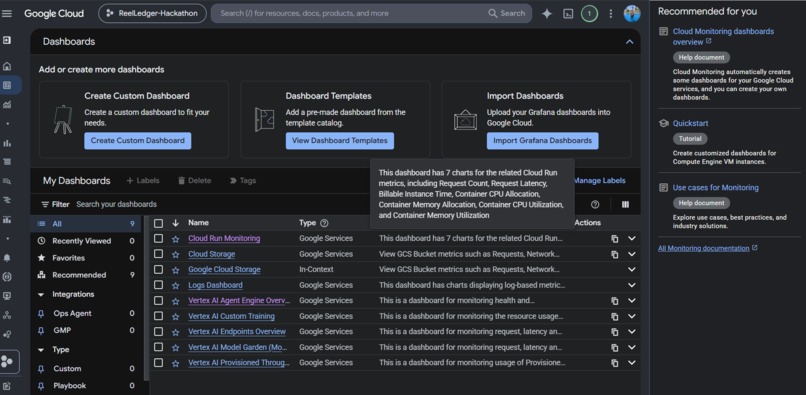The height and width of the screenshot is (395, 806).
Task: Open the Manage Labels link
Action: (x=599, y=181)
